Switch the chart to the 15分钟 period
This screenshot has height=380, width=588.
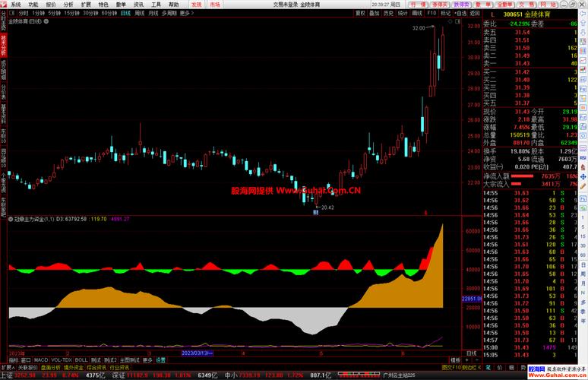[71, 13]
